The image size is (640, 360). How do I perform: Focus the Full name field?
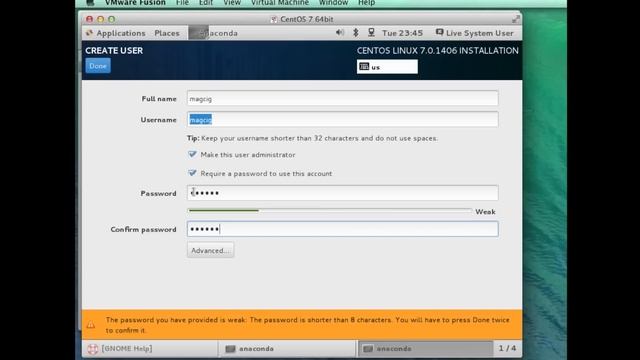click(x=342, y=98)
